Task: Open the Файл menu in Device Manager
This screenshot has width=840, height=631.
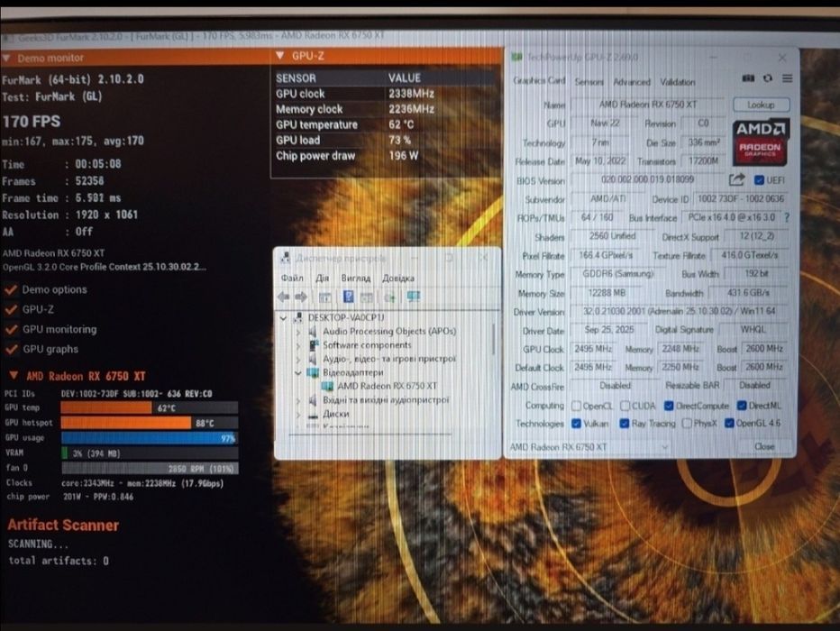Action: [x=292, y=278]
